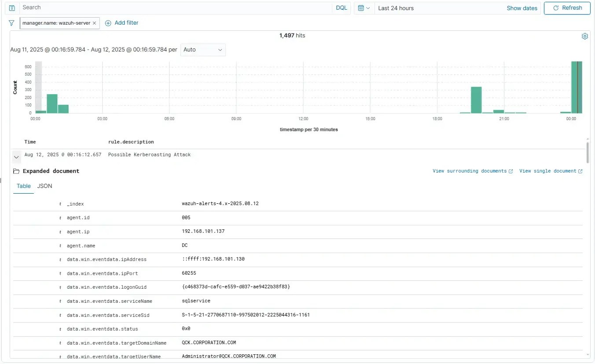Image resolution: width=595 pixels, height=364 pixels.
Task: Click the Refresh button
Action: pos(567,8)
